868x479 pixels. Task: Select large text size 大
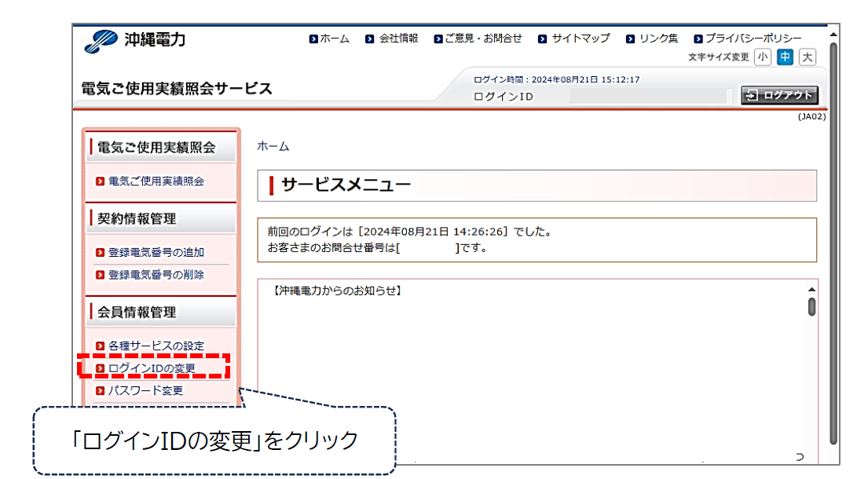pos(807,57)
